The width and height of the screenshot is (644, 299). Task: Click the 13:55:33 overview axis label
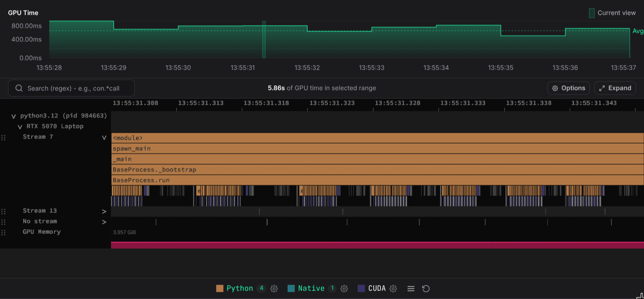pyautogui.click(x=372, y=68)
